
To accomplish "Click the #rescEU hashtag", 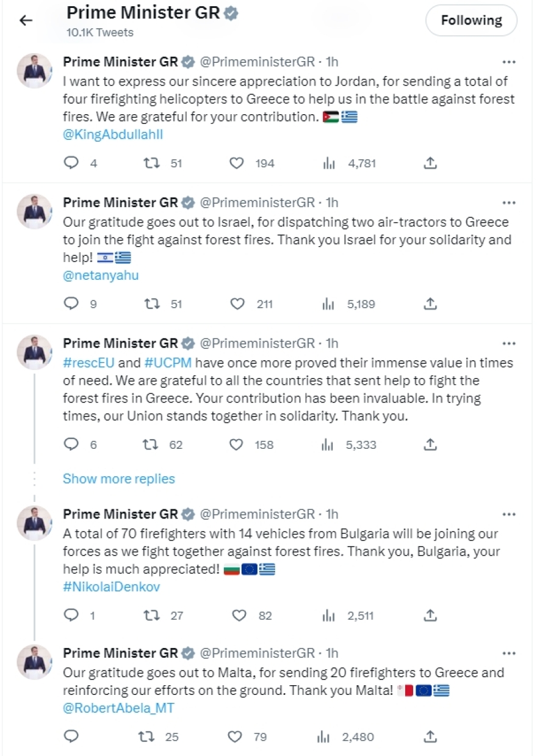I will [88, 362].
